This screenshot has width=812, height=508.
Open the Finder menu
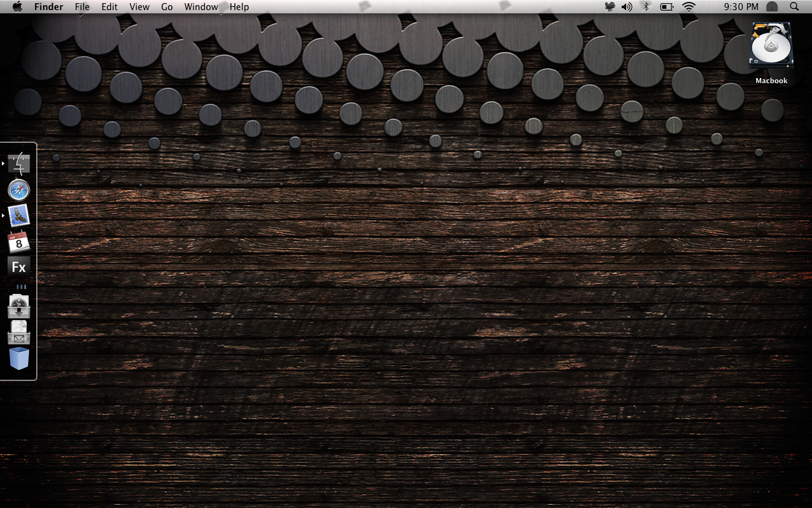point(49,6)
